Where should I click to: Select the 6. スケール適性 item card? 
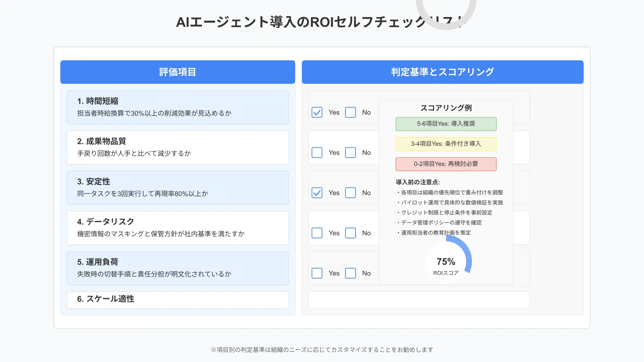[178, 300]
